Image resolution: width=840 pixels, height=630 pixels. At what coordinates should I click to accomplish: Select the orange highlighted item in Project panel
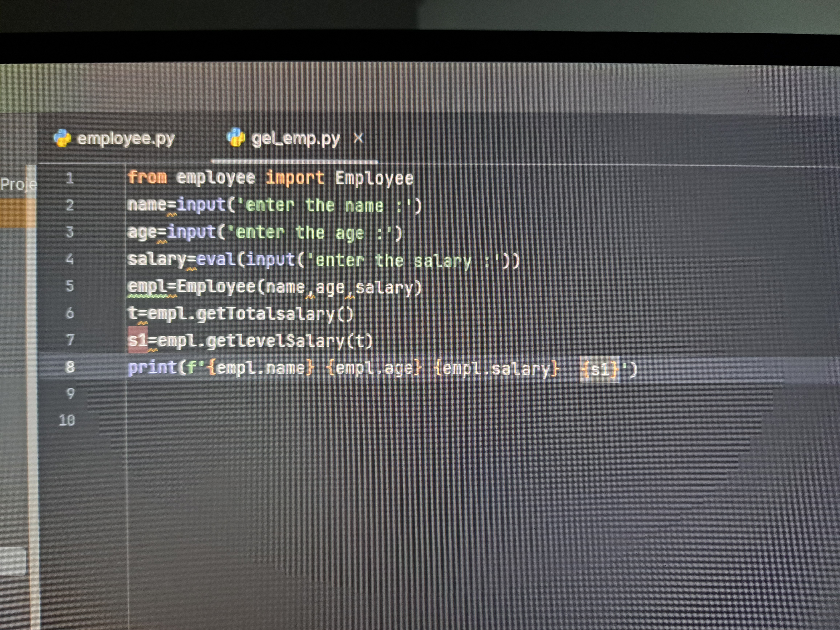coord(17,213)
